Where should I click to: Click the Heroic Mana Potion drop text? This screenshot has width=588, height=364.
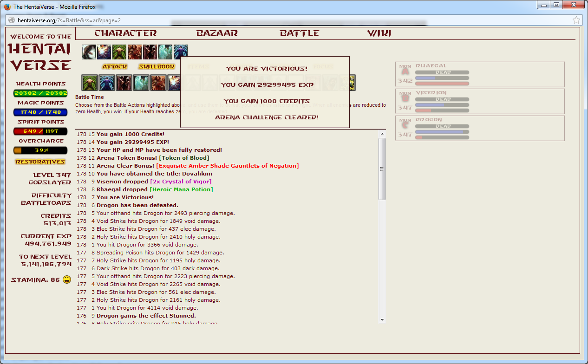click(181, 189)
